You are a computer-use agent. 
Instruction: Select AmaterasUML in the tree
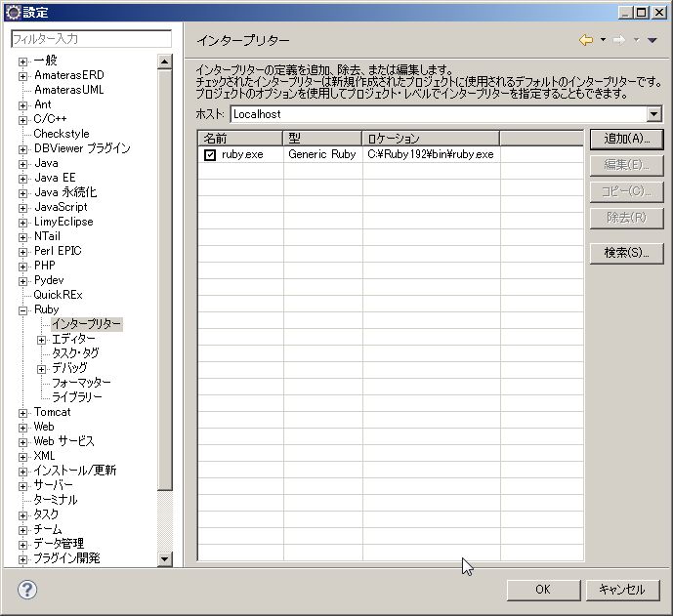69,90
